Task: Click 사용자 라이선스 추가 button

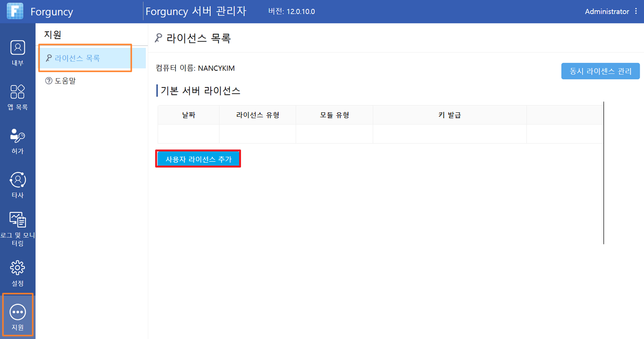Action: pos(198,159)
